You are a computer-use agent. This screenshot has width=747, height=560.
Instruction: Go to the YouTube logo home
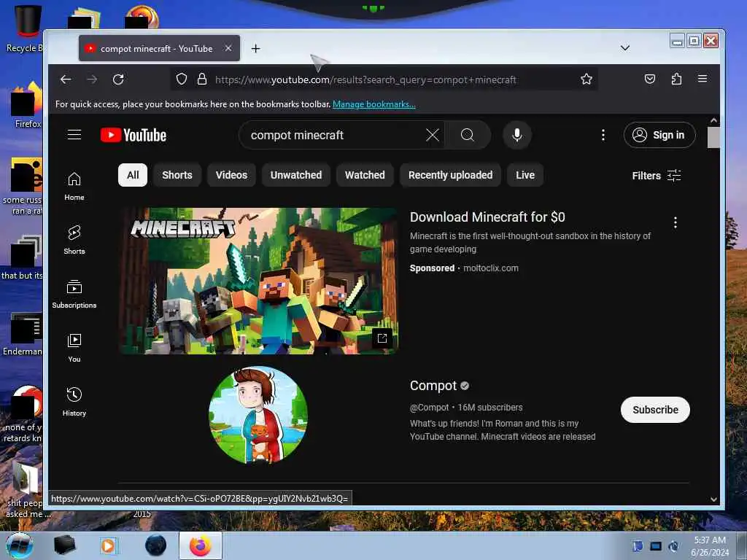tap(133, 135)
